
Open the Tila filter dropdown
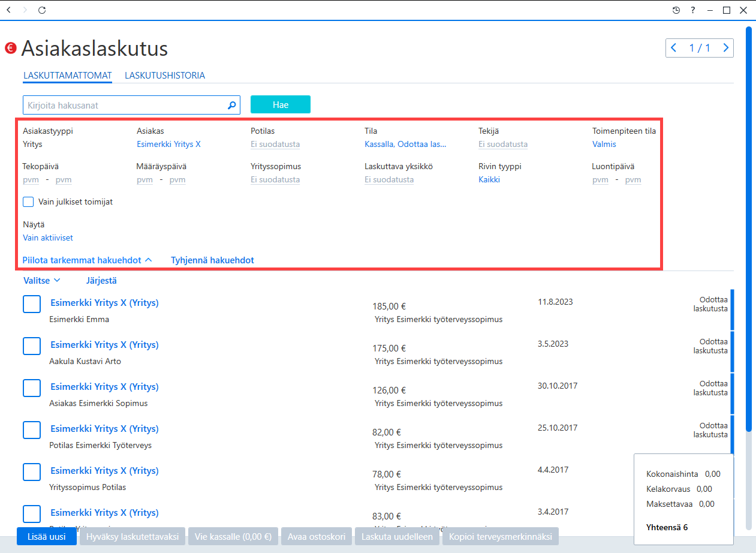tap(405, 144)
